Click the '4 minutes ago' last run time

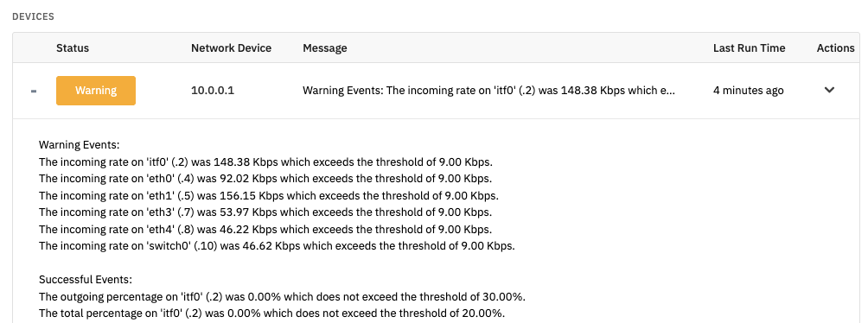coord(749,90)
